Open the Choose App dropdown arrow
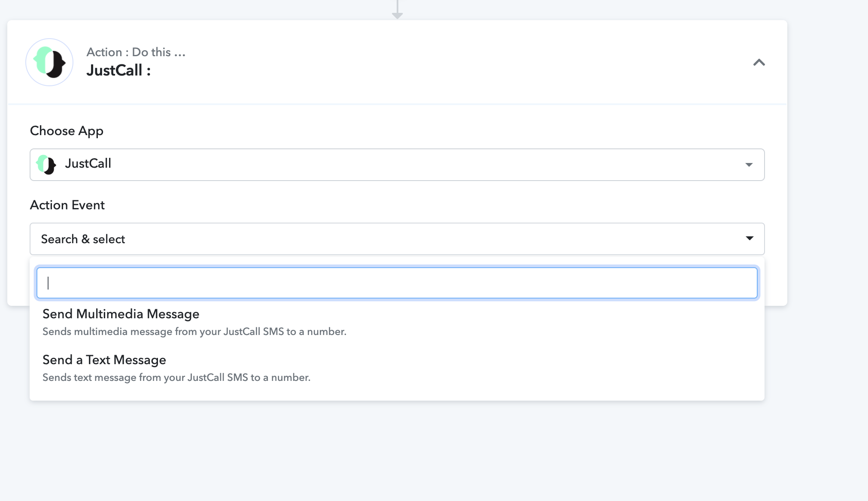Screen dimensions: 868x501 click(749, 165)
